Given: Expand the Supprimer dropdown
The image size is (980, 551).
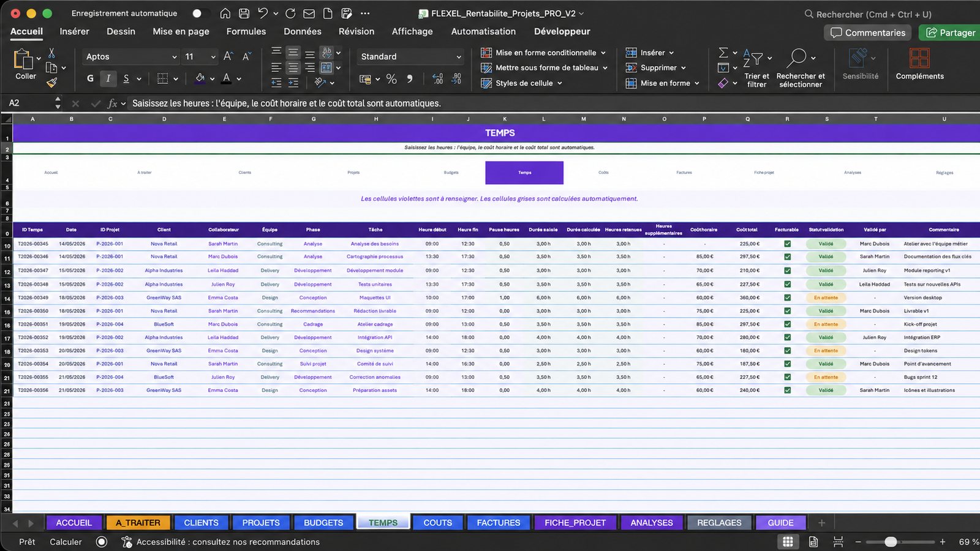Looking at the screenshot, I should pyautogui.click(x=684, y=68).
